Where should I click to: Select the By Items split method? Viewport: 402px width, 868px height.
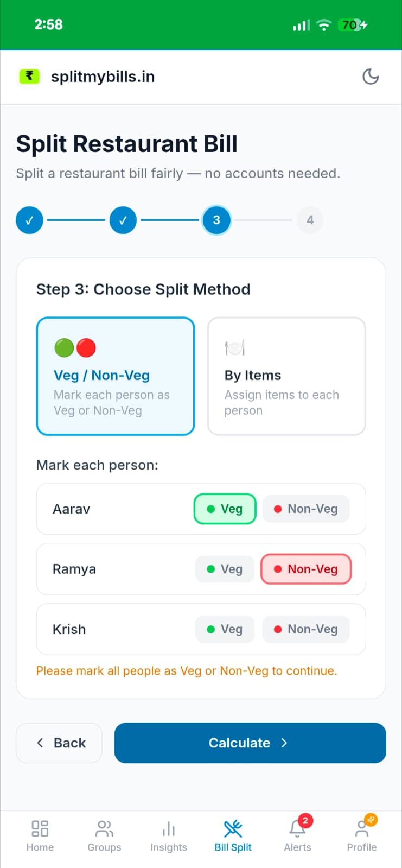pos(286,376)
